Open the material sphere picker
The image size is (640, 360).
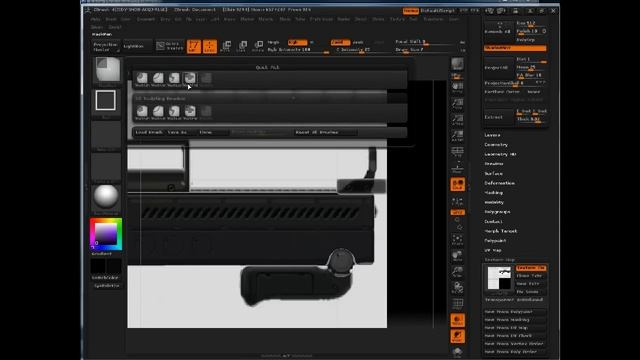(106, 197)
